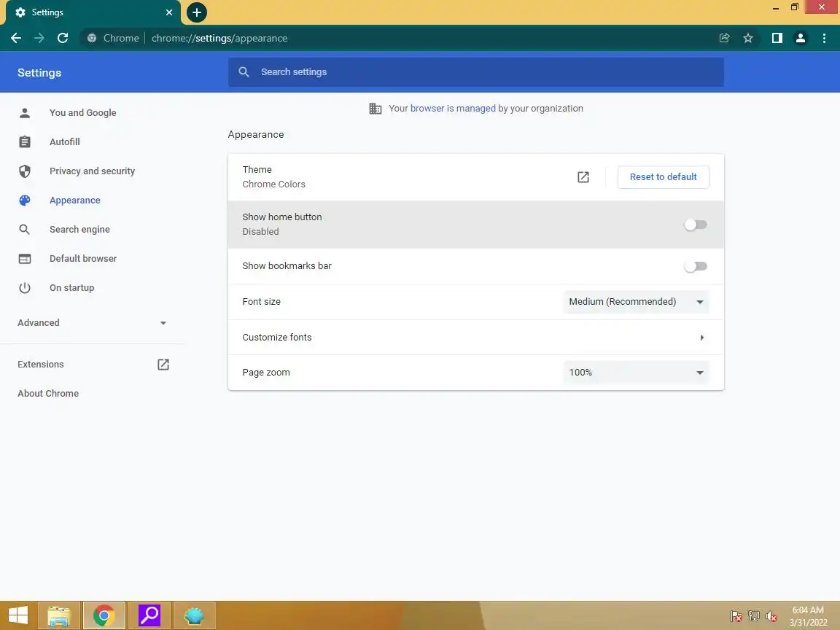Click the search magnifier icon in settings
The width and height of the screenshot is (840, 630).
[244, 71]
